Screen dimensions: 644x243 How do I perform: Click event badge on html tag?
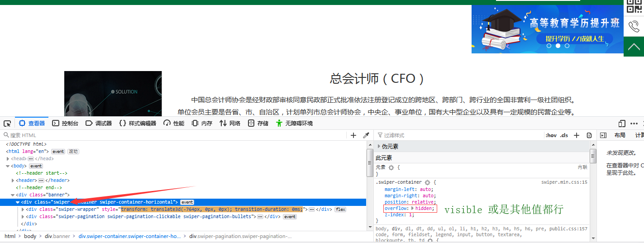point(58,152)
